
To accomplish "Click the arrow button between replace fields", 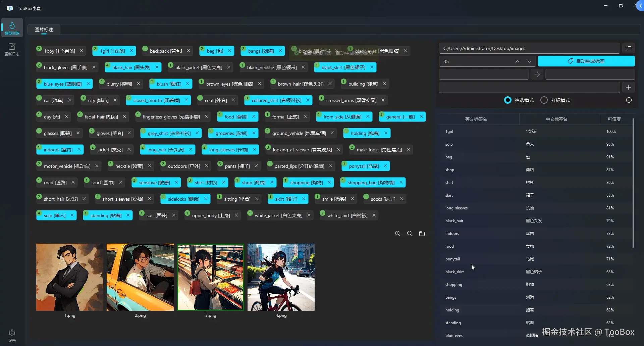I will tap(537, 74).
